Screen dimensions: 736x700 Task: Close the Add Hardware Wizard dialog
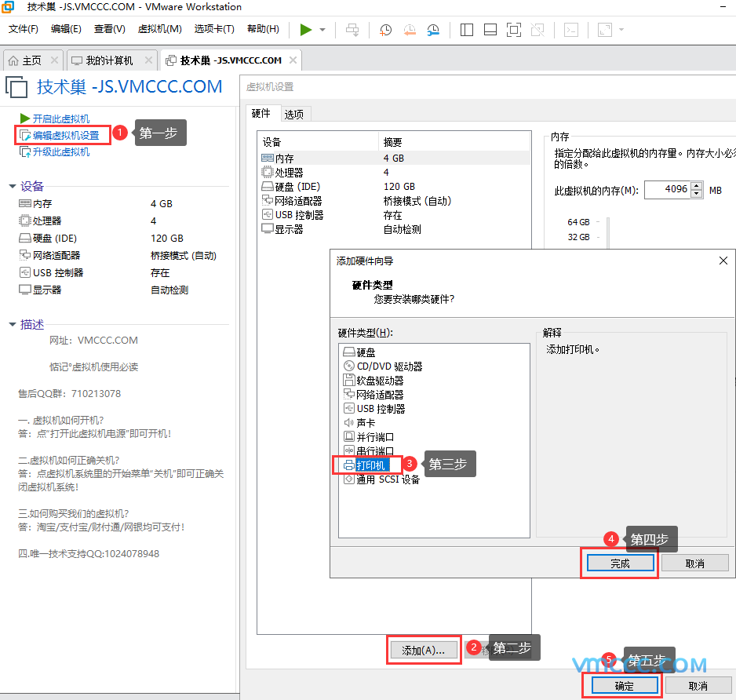[723, 261]
